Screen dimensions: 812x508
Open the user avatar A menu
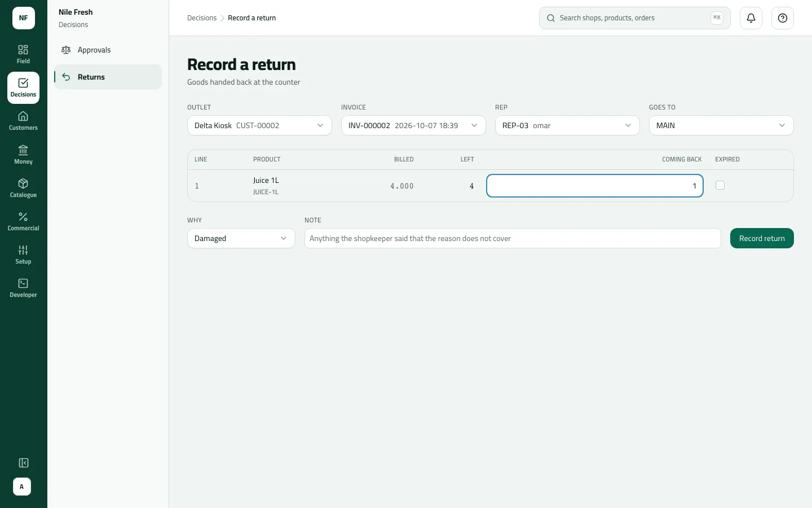pos(22,487)
